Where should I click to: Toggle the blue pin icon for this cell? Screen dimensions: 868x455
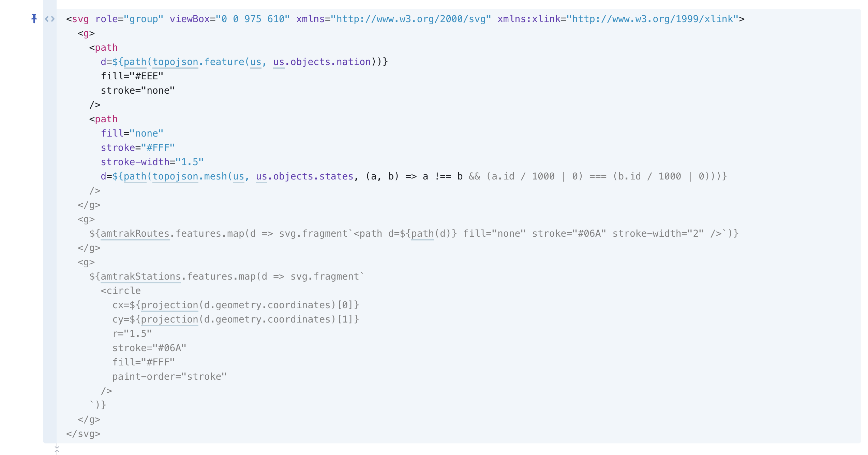pyautogui.click(x=34, y=18)
